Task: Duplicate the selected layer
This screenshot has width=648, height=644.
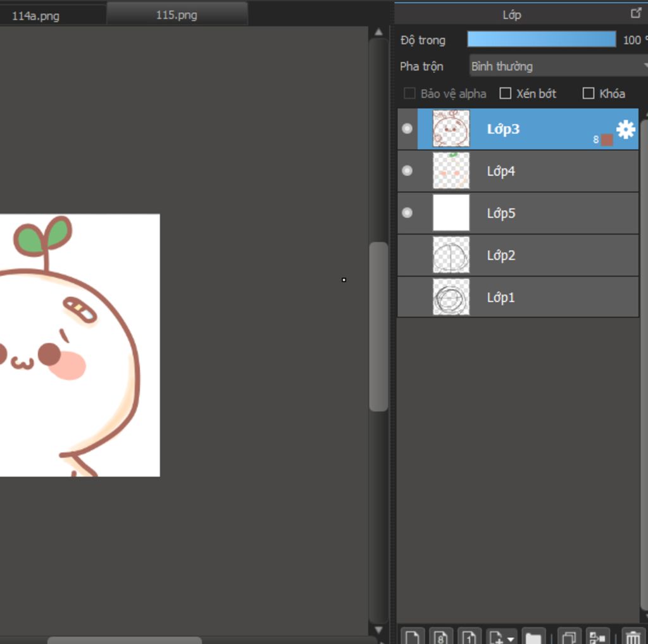Action: [x=569, y=636]
